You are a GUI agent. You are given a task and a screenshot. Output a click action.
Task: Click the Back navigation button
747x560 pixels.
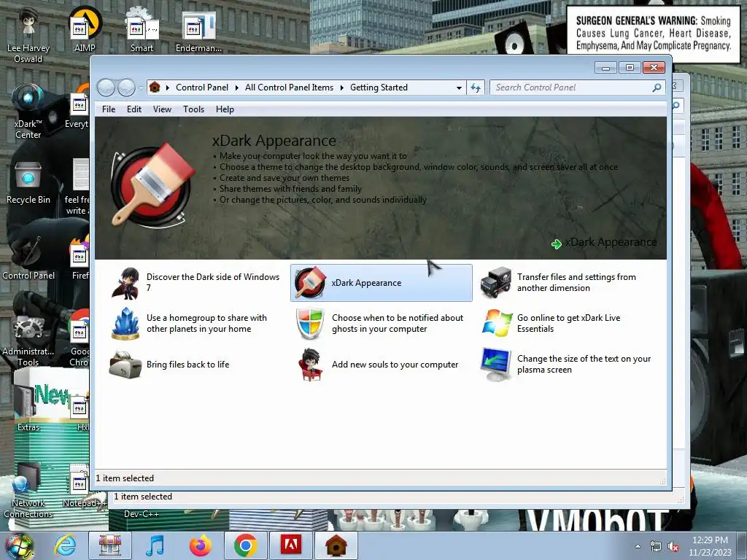(106, 87)
